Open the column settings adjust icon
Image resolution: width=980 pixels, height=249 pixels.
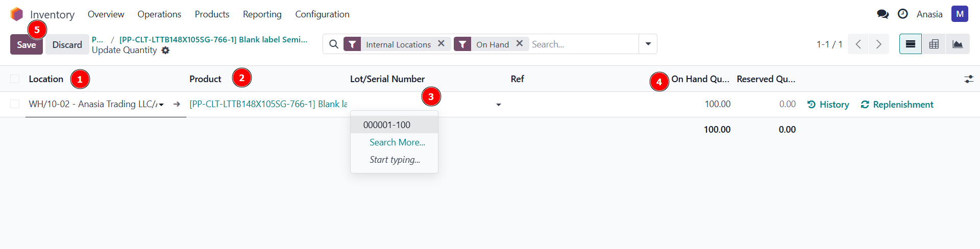pos(968,79)
